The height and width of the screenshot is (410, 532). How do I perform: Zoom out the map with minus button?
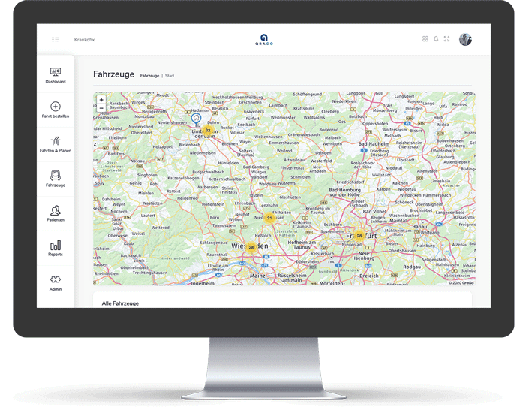pyautogui.click(x=101, y=108)
